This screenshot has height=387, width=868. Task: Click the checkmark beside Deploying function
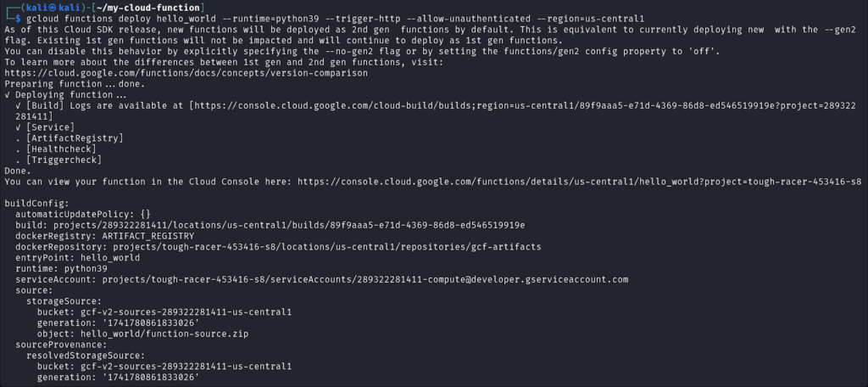click(x=7, y=95)
